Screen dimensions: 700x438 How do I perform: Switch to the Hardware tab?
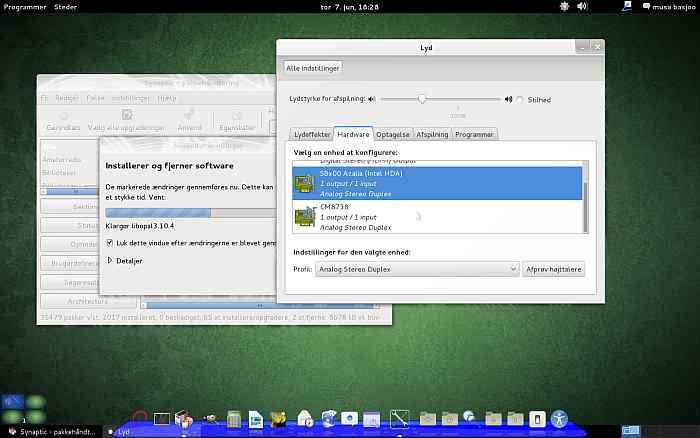coord(353,134)
